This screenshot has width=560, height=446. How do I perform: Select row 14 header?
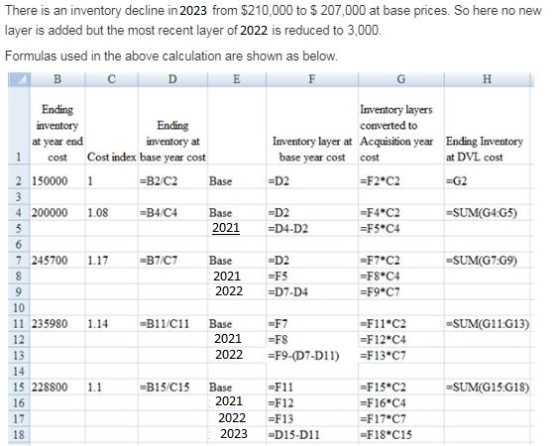[19, 371]
